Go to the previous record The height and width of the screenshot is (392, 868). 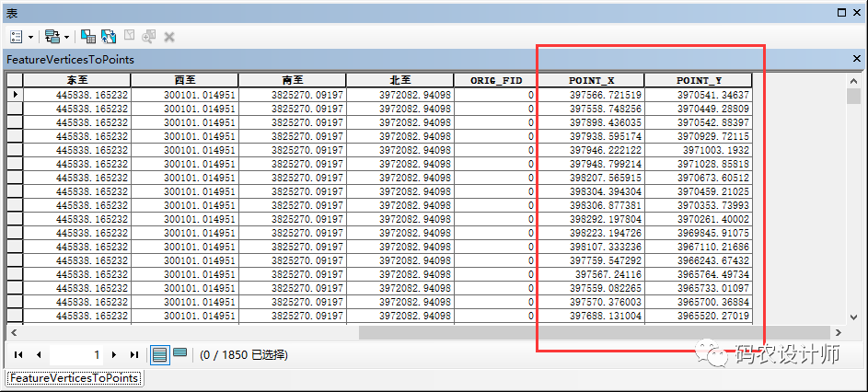(x=39, y=354)
